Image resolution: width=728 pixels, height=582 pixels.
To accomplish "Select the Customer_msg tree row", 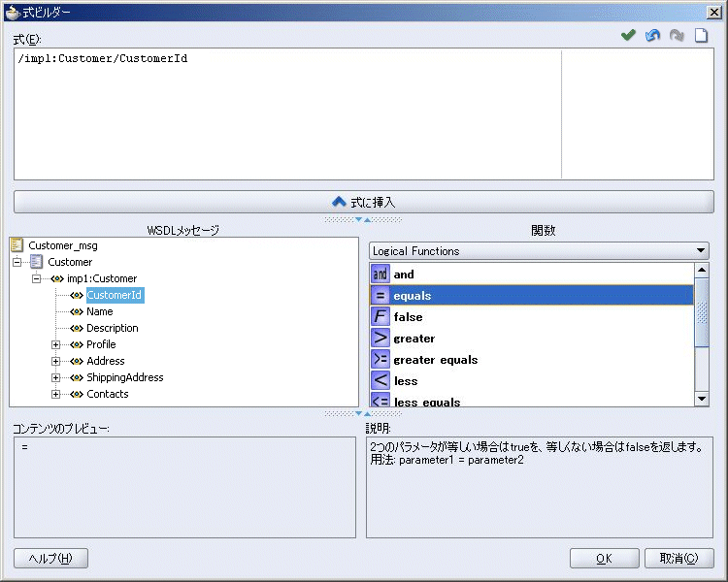I will [x=63, y=245].
